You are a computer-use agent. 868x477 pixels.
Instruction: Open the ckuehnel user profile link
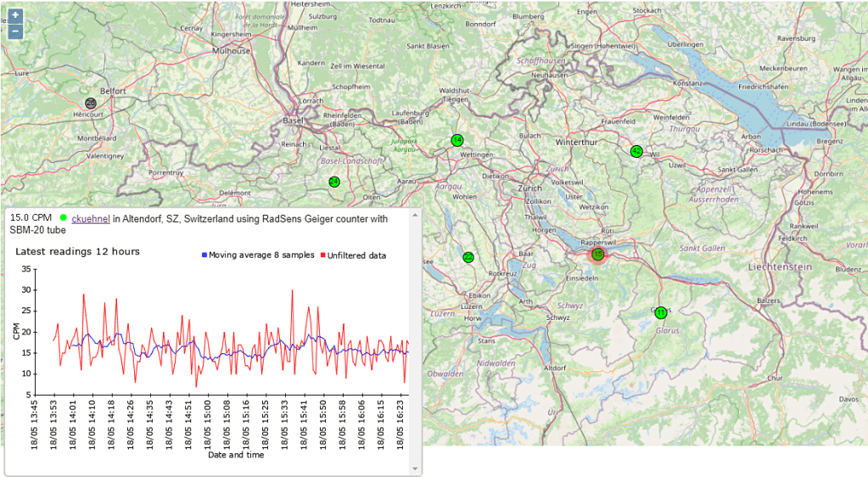(x=91, y=219)
